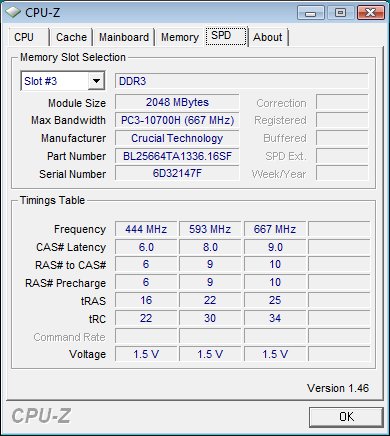Switch to the Cache tab
This screenshot has height=436, width=390.
pos(71,37)
